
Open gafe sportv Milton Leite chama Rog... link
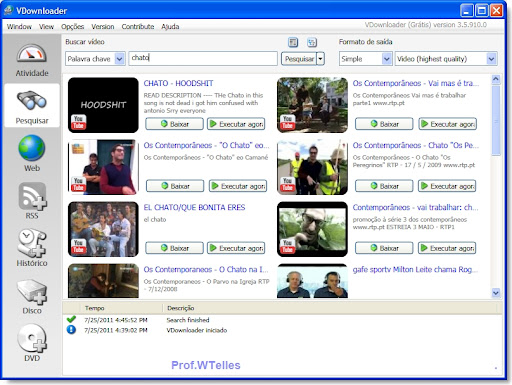point(415,269)
